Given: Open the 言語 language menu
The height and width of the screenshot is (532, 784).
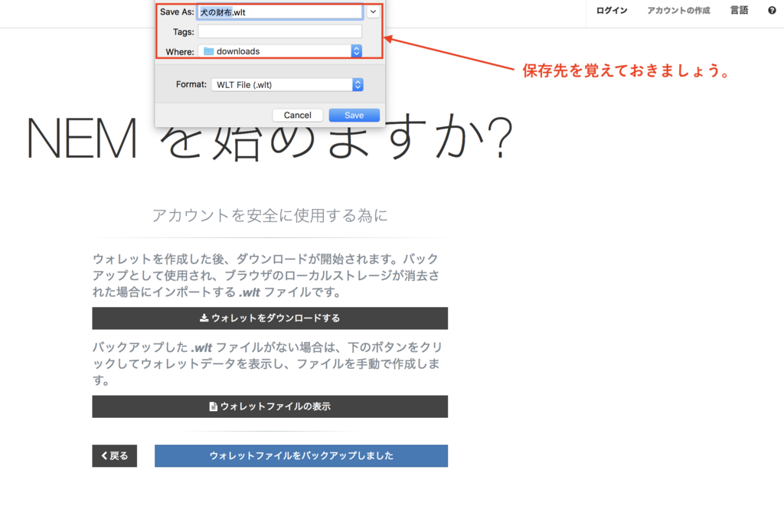Looking at the screenshot, I should [739, 11].
